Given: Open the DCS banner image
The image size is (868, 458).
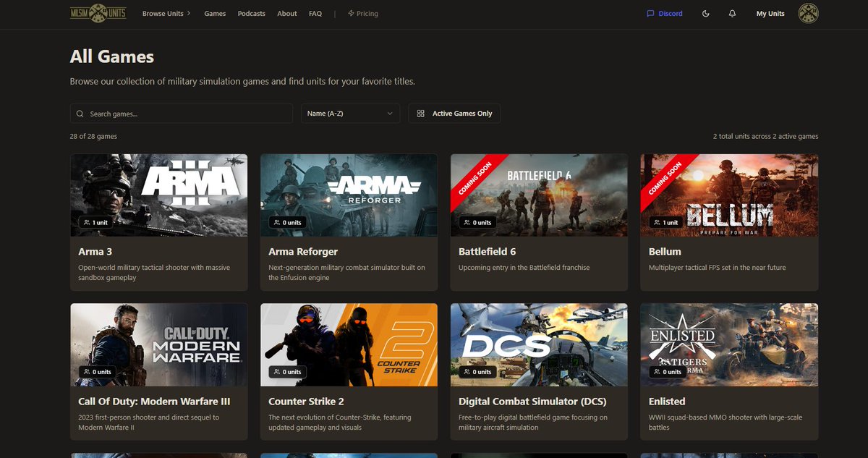Looking at the screenshot, I should [539, 344].
